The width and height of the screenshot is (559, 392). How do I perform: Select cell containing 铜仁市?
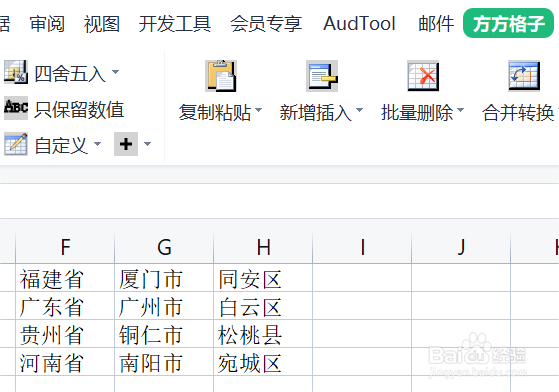point(164,334)
